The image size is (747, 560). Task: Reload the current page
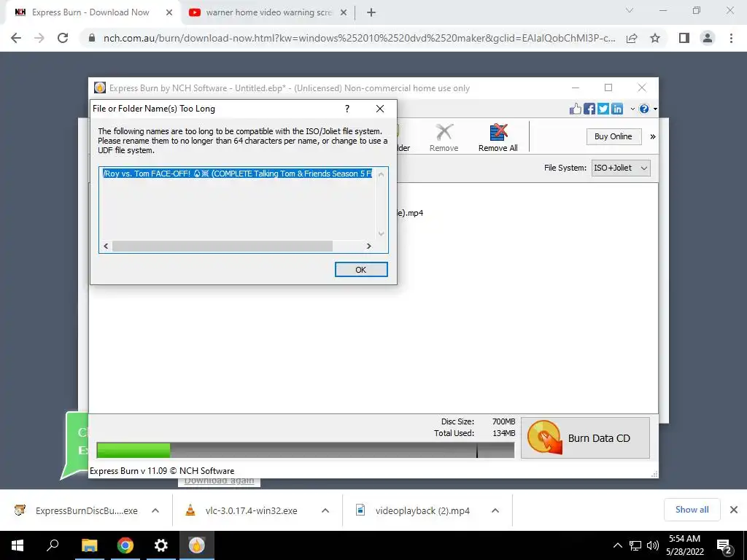tap(63, 38)
